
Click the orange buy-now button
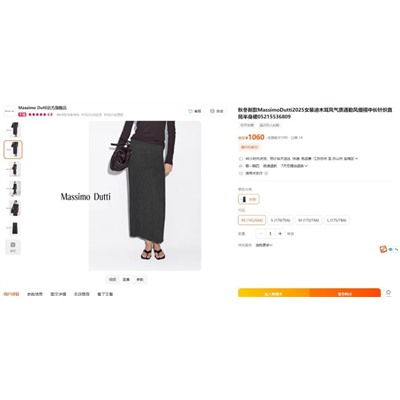click(x=345, y=293)
